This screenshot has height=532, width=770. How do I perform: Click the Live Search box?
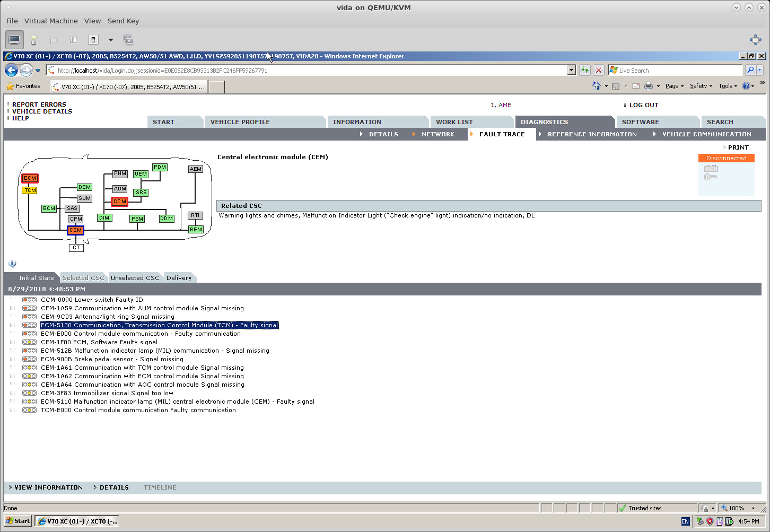click(x=675, y=71)
